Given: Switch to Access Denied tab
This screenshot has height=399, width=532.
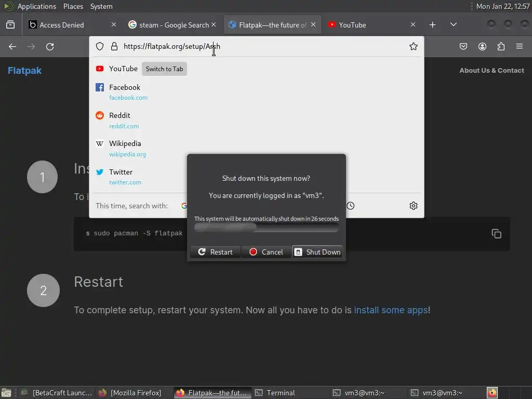Looking at the screenshot, I should [x=72, y=25].
